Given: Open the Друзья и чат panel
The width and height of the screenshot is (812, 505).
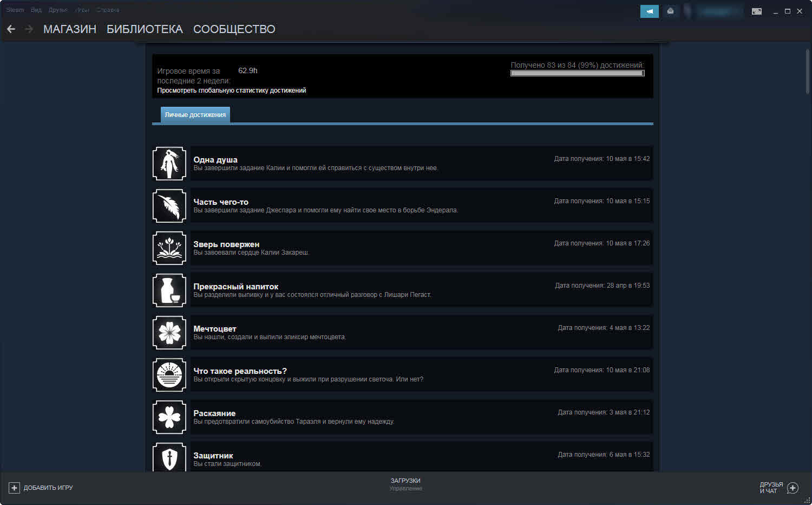Looking at the screenshot, I should click(x=778, y=488).
